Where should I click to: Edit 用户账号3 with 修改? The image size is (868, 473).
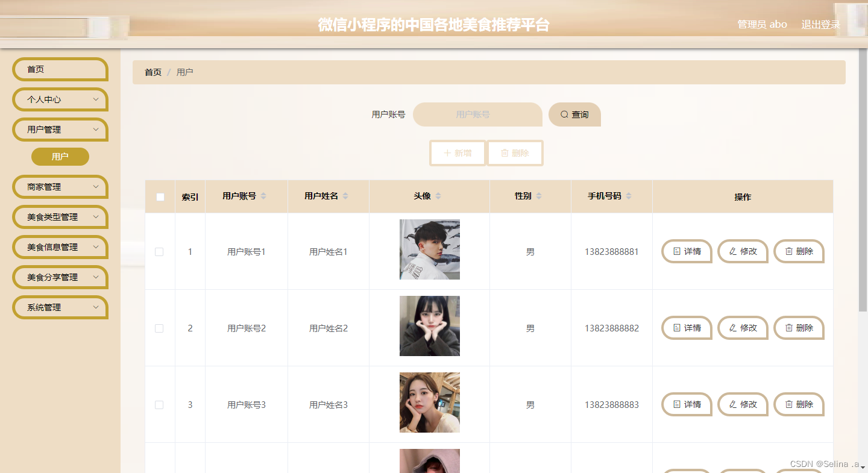click(x=743, y=405)
